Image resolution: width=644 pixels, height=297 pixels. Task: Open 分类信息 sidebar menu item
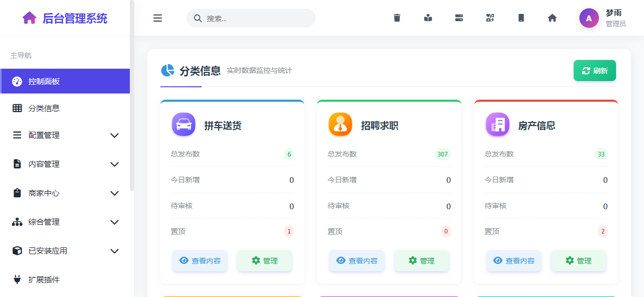tap(65, 108)
